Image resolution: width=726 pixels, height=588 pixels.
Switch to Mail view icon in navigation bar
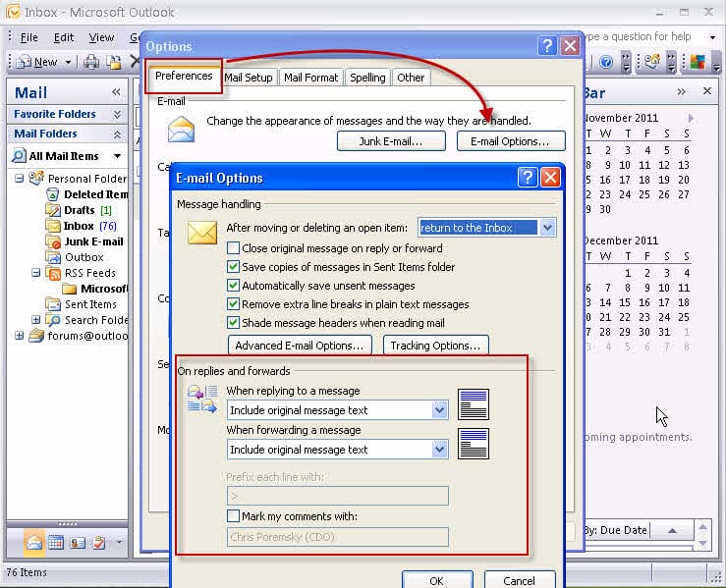click(x=34, y=542)
